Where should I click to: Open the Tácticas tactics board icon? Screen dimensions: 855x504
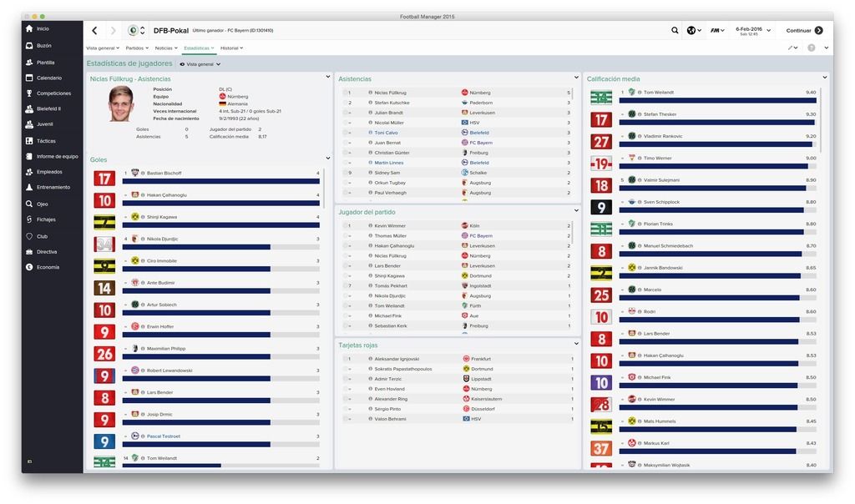tap(29, 140)
